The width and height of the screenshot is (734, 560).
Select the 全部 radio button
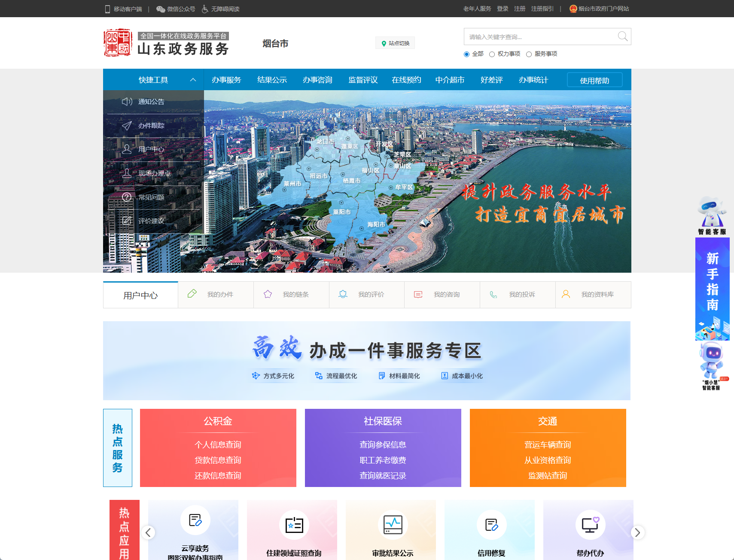(x=466, y=54)
